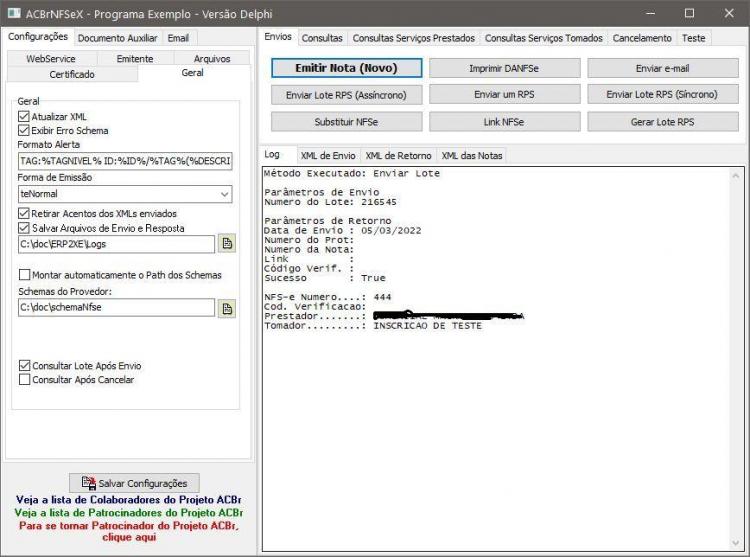This screenshot has height=557, width=750.
Task: Uncheck Retirar Acentos dos XMLs enviados
Action: 23,213
